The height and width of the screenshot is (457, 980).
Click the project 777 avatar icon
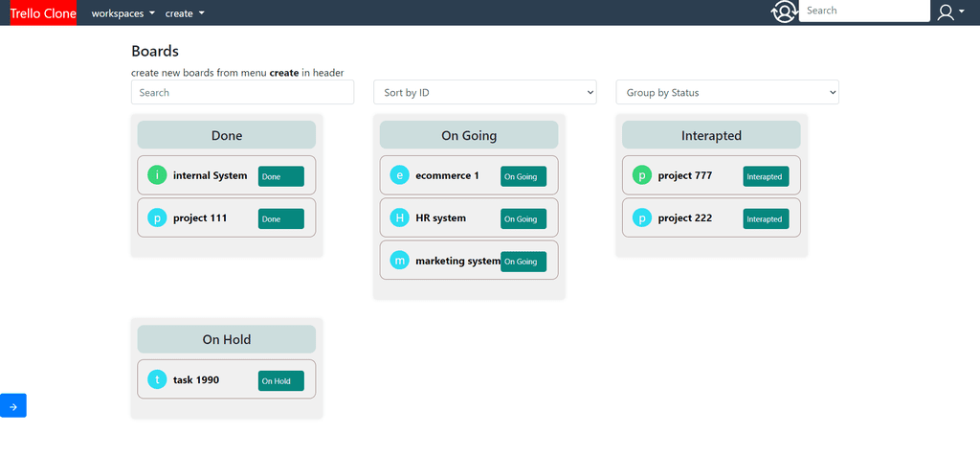tap(642, 175)
